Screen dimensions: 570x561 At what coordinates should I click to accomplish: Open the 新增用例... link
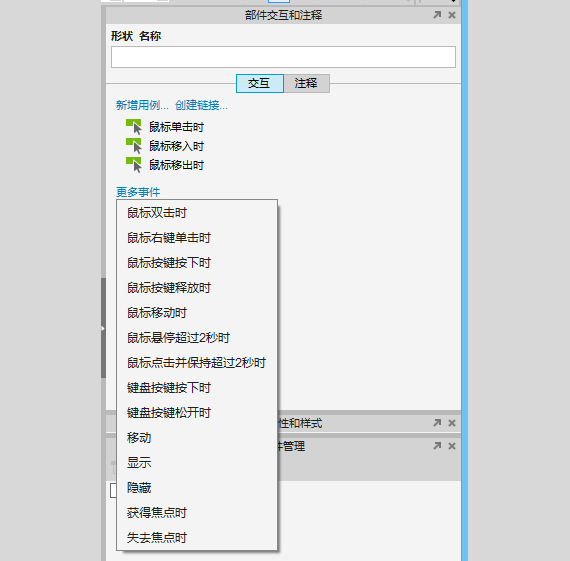[142, 105]
